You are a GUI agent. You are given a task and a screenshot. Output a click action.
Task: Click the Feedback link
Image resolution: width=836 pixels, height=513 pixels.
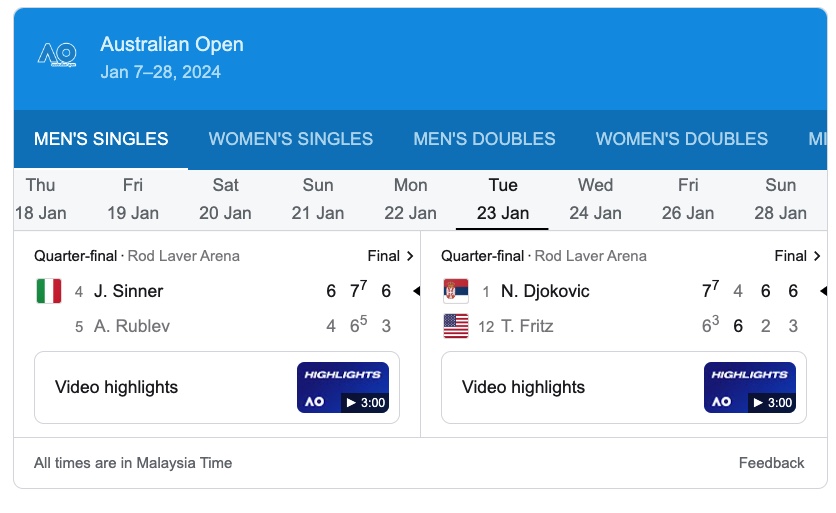pos(771,463)
